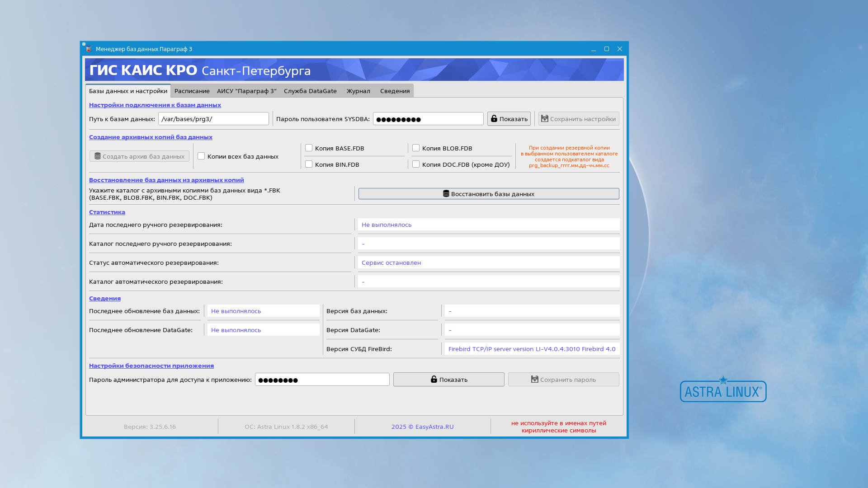The image size is (868, 488).
Task: Click the orange backup subfolder note
Action: (569, 156)
